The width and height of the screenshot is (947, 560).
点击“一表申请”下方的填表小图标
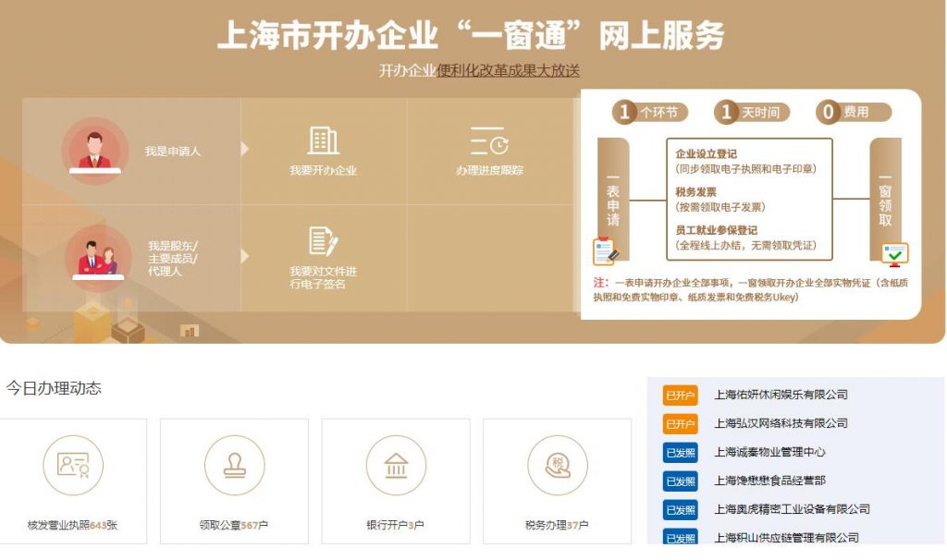[606, 248]
